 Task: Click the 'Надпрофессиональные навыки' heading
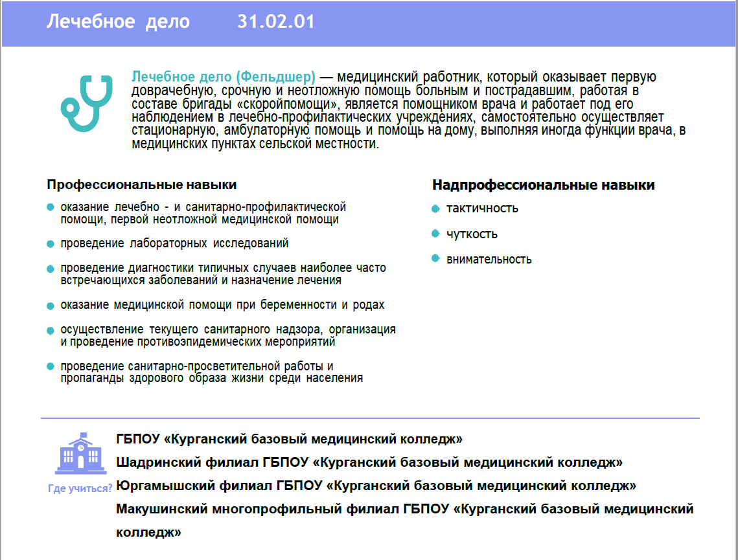(x=544, y=185)
